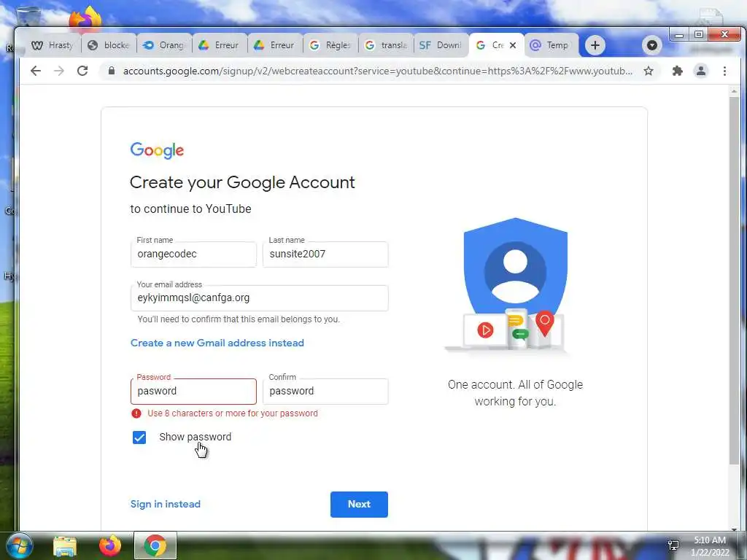Switch to the second Erreur tab
The image size is (747, 560).
275,45
